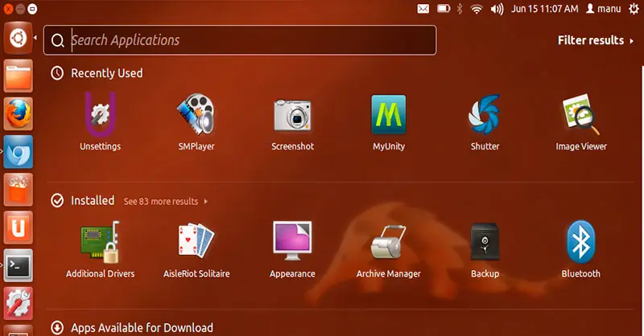Close the Dash with the orange X button
Viewport: 644px width, 336px height.
(8, 9)
